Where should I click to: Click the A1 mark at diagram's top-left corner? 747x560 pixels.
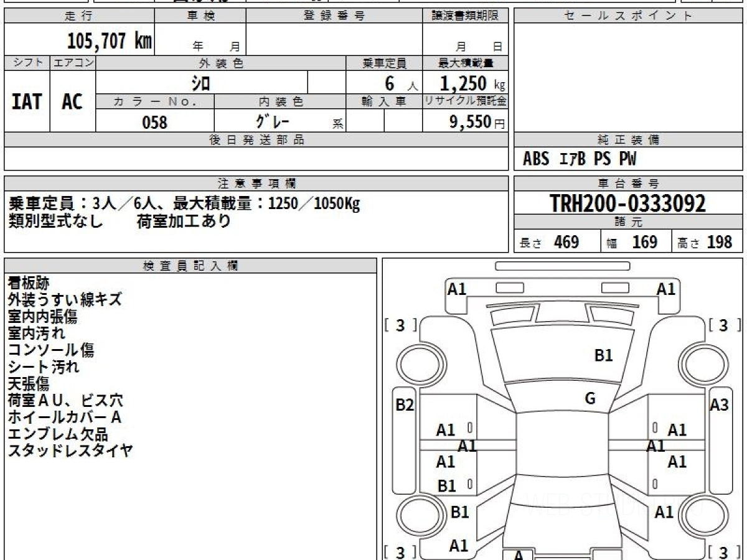click(457, 289)
